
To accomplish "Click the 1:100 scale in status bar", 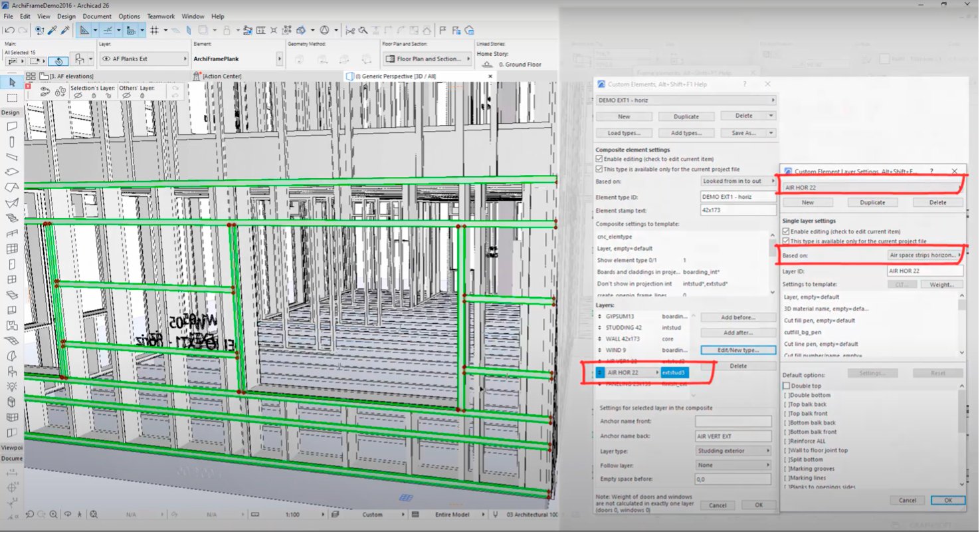I will pos(292,514).
